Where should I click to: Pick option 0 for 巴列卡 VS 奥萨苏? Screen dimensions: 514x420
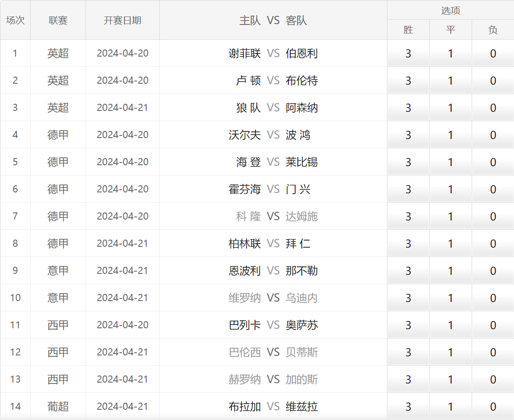tap(493, 325)
